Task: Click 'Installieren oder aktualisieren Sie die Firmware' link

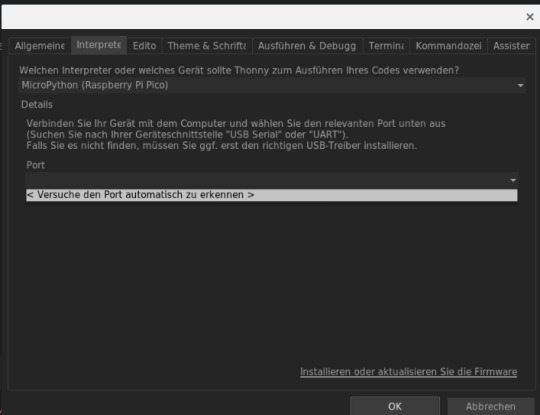Action: click(x=408, y=372)
